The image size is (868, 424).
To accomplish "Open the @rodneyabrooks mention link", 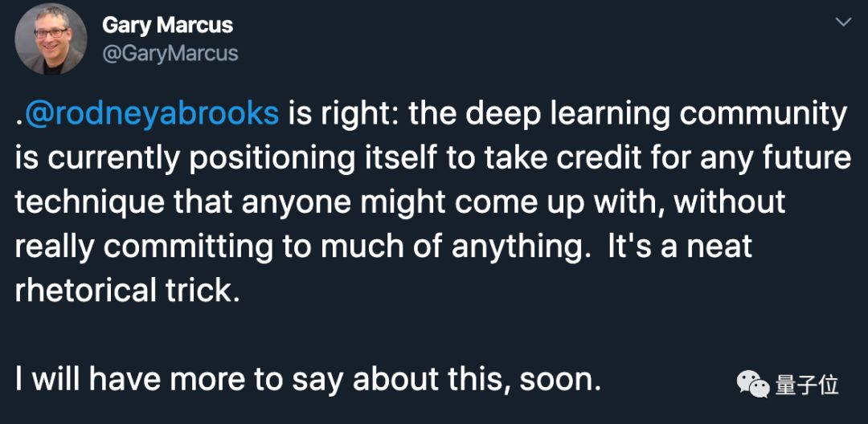I will click(151, 115).
